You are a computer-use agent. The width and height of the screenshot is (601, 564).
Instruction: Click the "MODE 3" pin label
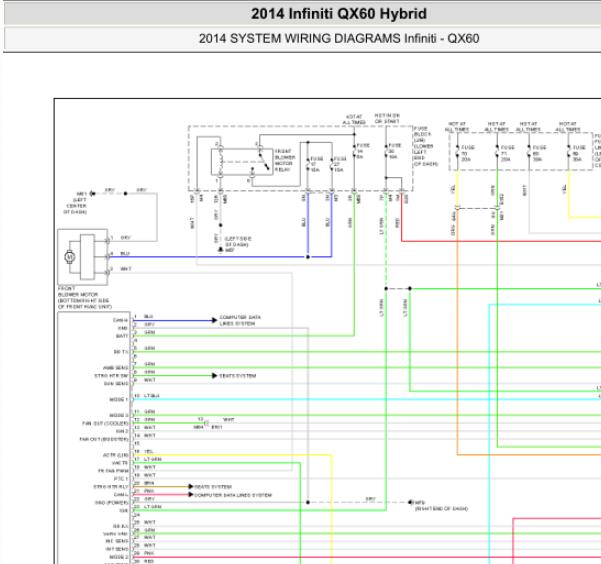pos(118,415)
